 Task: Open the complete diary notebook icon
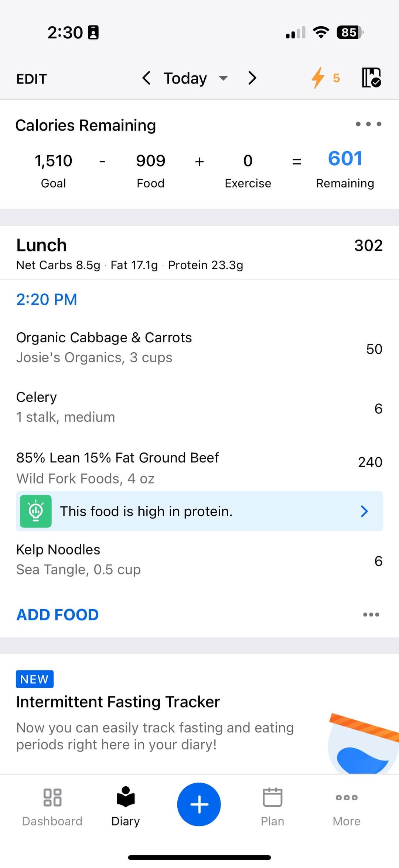pos(371,78)
